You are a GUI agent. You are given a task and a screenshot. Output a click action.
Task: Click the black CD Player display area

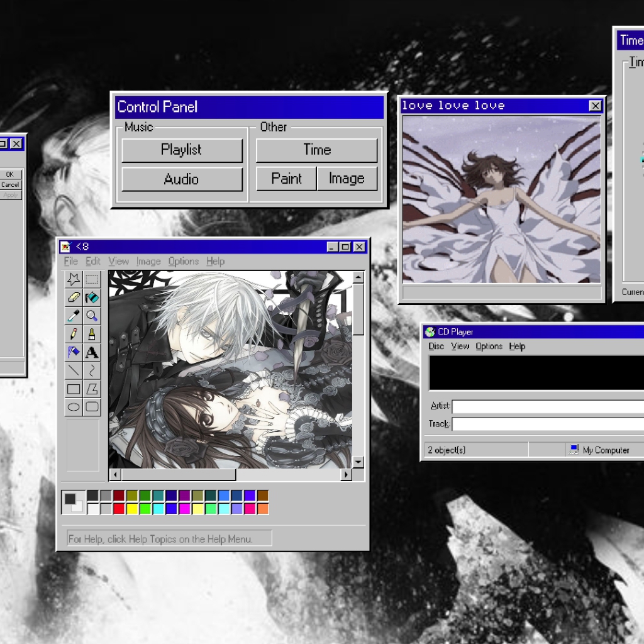click(x=537, y=372)
